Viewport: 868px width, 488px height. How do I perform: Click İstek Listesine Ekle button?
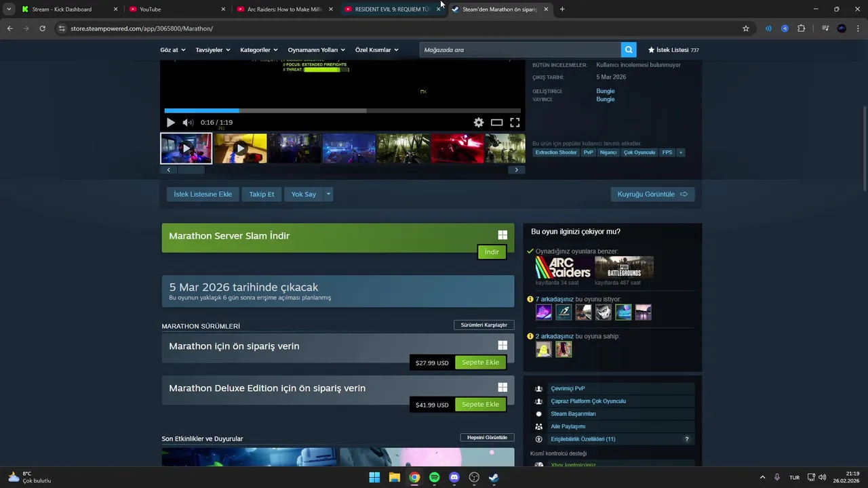(x=203, y=194)
